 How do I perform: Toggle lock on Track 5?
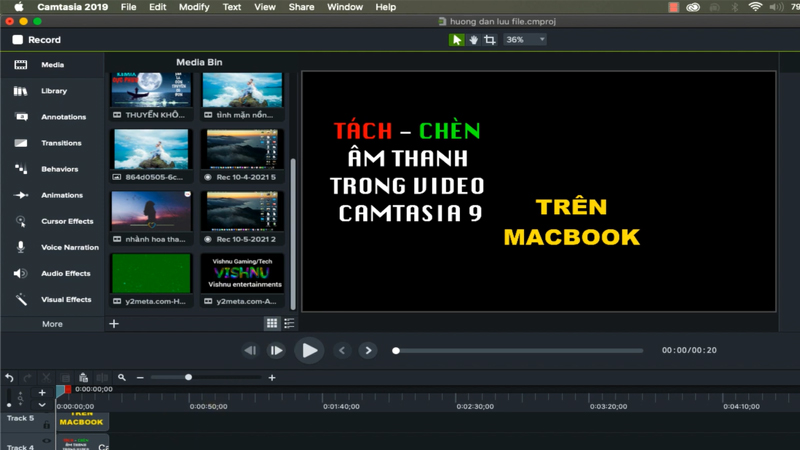[46, 424]
